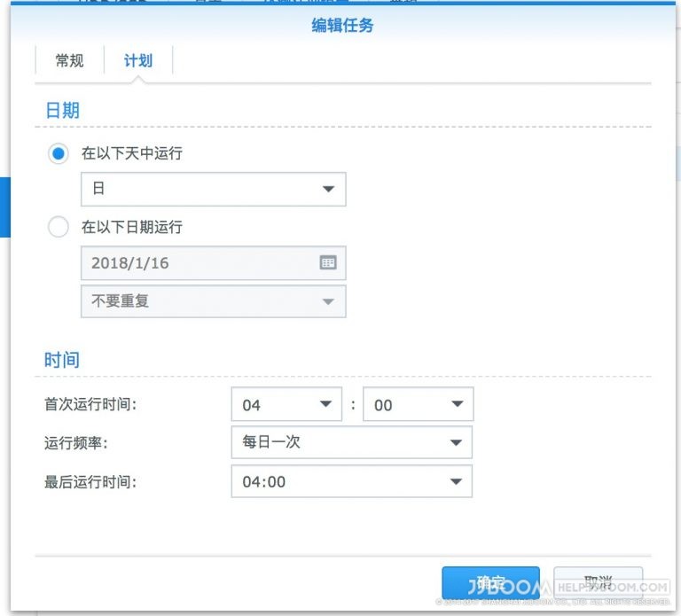Click the arrow of the 04 hour selector
The image size is (681, 616).
(325, 404)
